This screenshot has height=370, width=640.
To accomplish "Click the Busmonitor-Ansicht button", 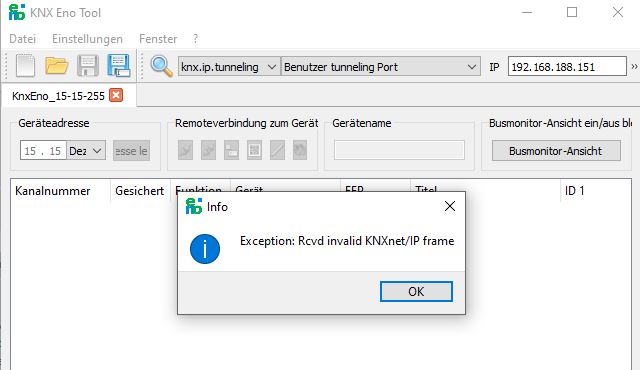I will point(556,151).
